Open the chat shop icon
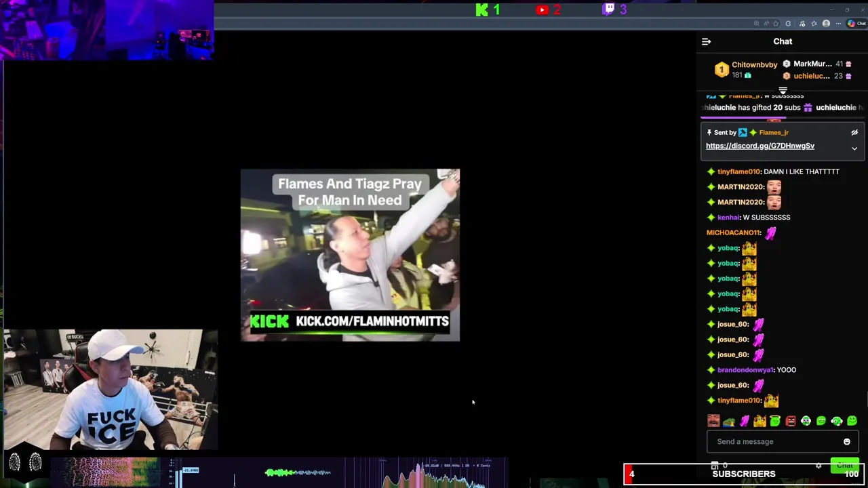 [714, 466]
